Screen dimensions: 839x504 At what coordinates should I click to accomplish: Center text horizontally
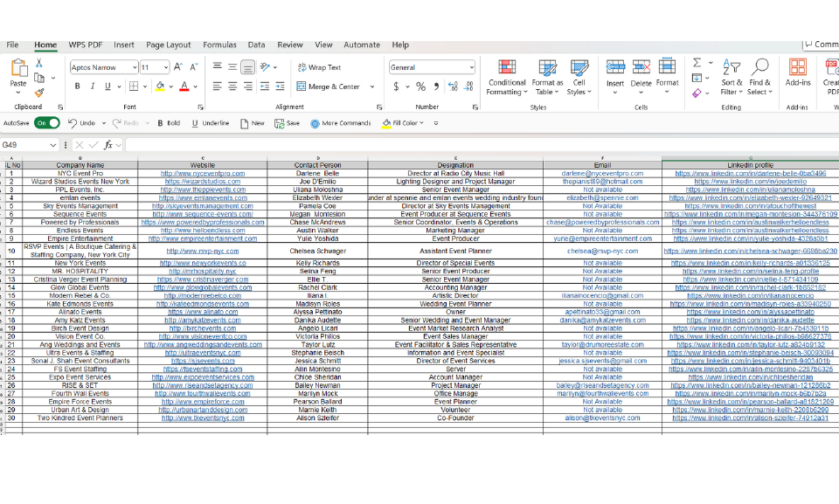point(232,86)
